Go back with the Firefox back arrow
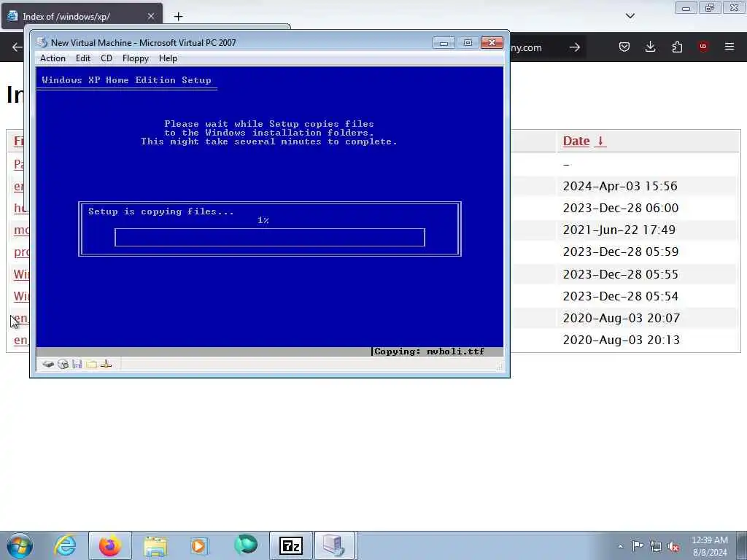Viewport: 747px width, 560px height. coord(18,47)
